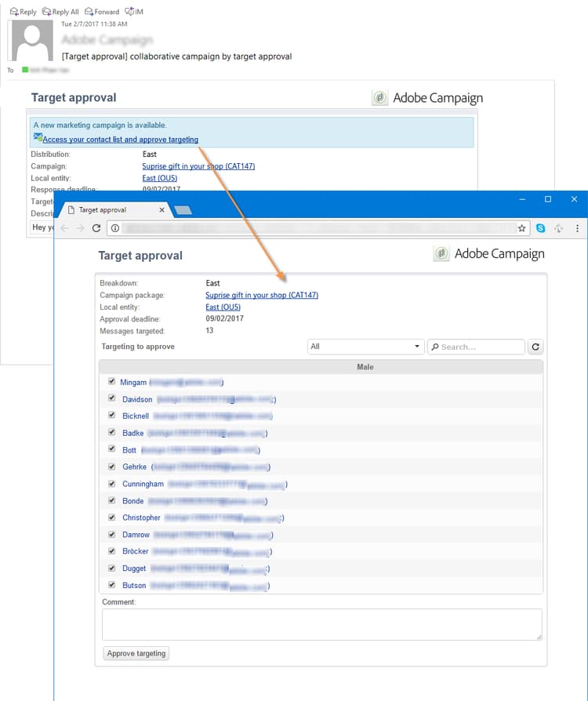Screen dimensions: 588x701
Task: Click the extension icon next to Skype
Action: pyautogui.click(x=559, y=228)
